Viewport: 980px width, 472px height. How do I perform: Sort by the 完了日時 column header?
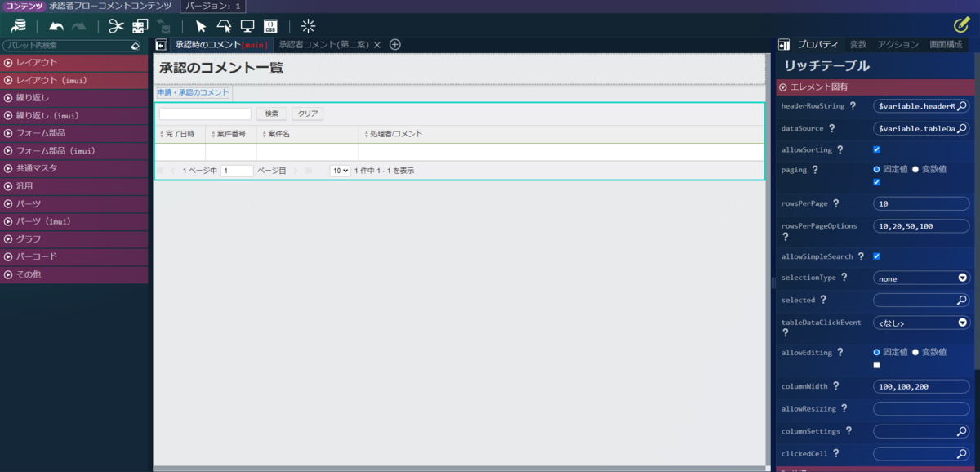coord(180,134)
